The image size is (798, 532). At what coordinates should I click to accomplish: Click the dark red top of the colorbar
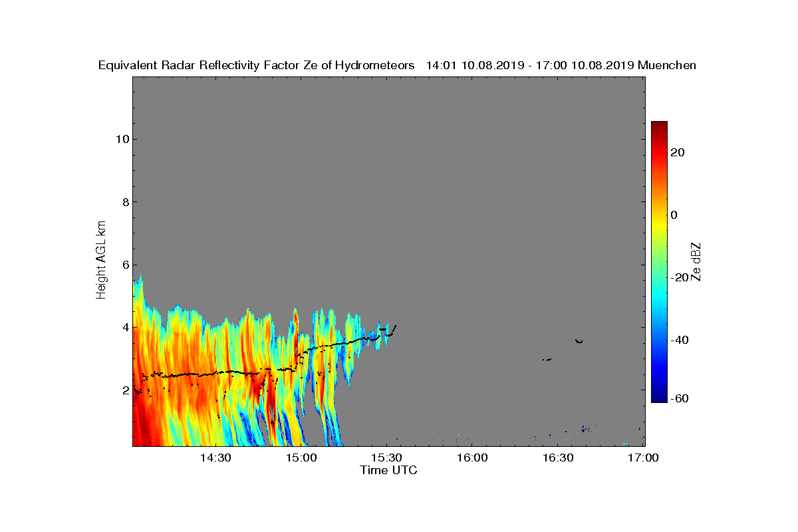point(659,125)
